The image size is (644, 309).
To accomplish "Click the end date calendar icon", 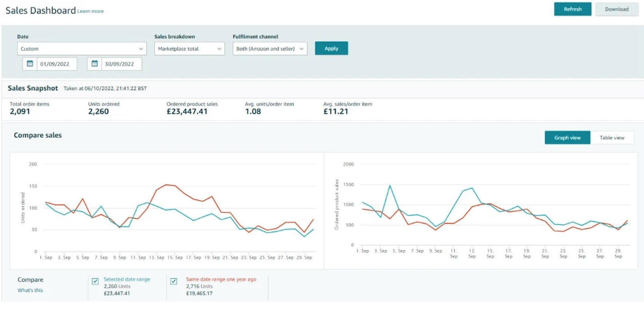I will tap(94, 64).
